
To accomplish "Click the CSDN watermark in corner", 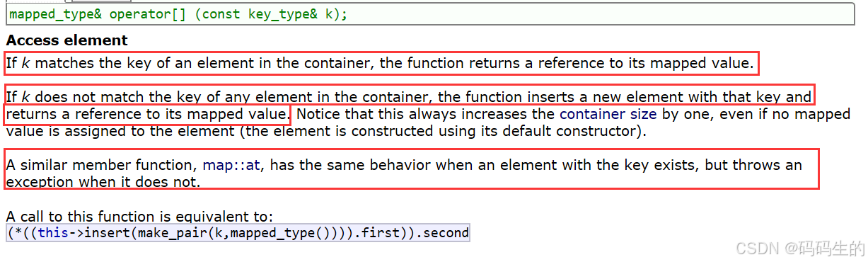I will pos(800,249).
